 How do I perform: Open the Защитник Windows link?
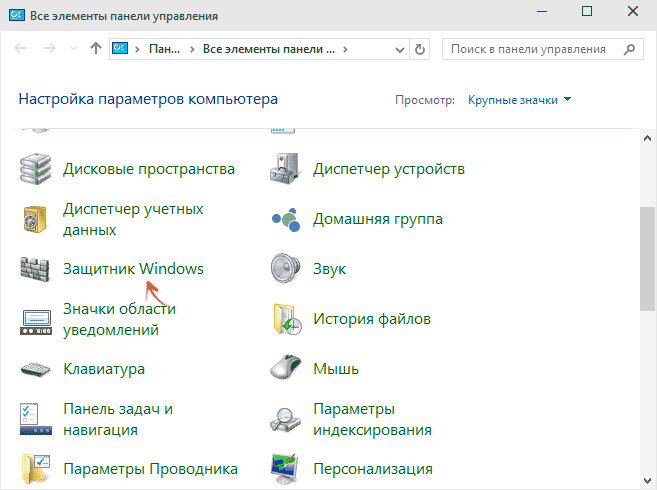pos(133,269)
